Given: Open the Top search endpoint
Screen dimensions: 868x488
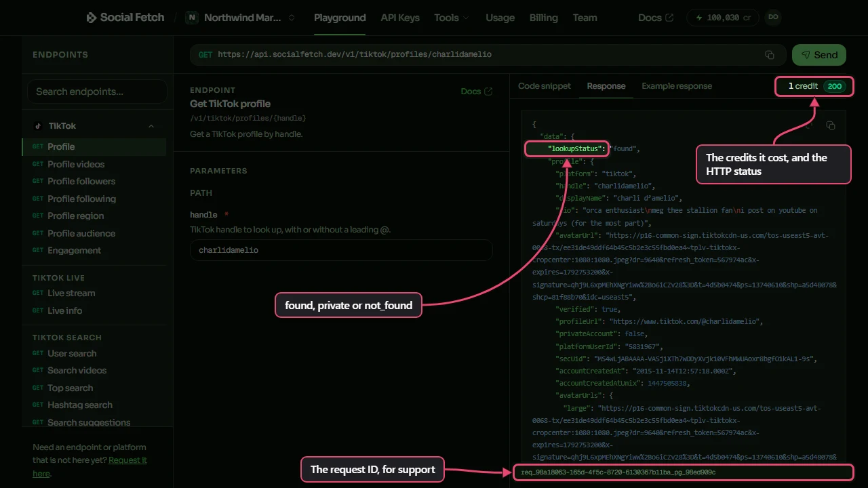Looking at the screenshot, I should 94,388.
